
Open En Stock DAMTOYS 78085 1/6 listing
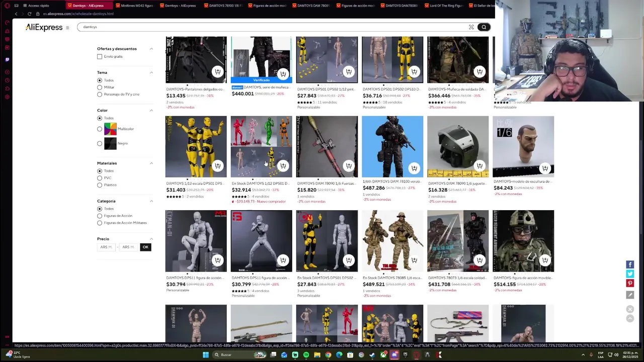point(392,278)
